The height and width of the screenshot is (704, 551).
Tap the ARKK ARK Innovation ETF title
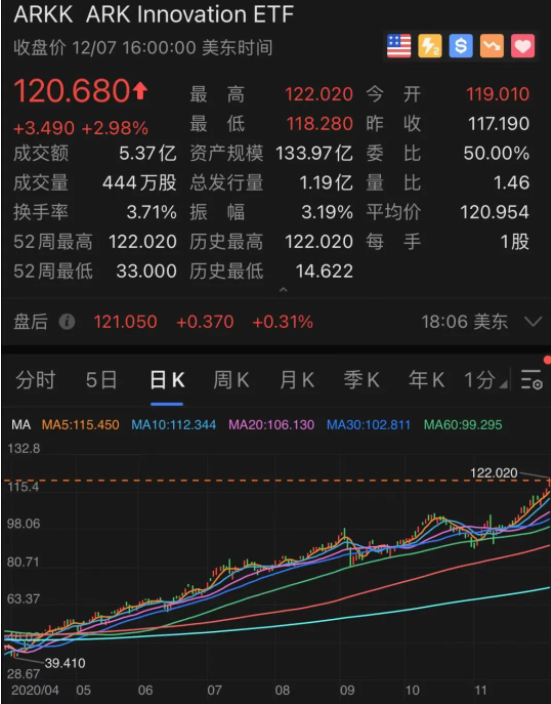[x=154, y=14]
